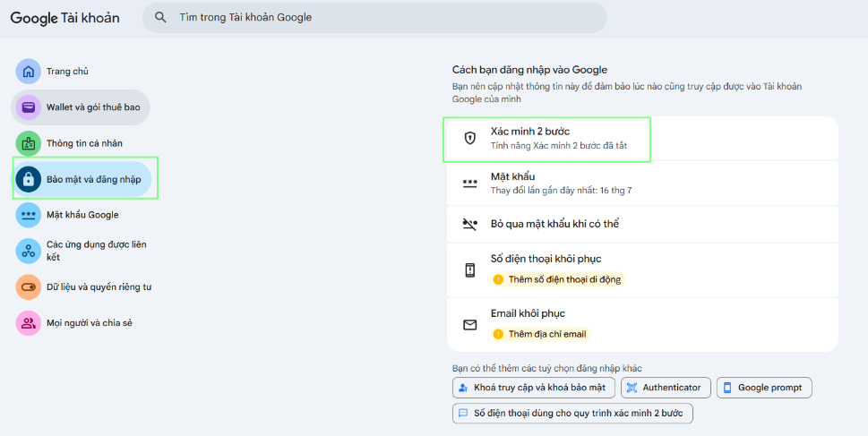Click the linked apps icon
This screenshot has width=868, height=436.
click(29, 251)
